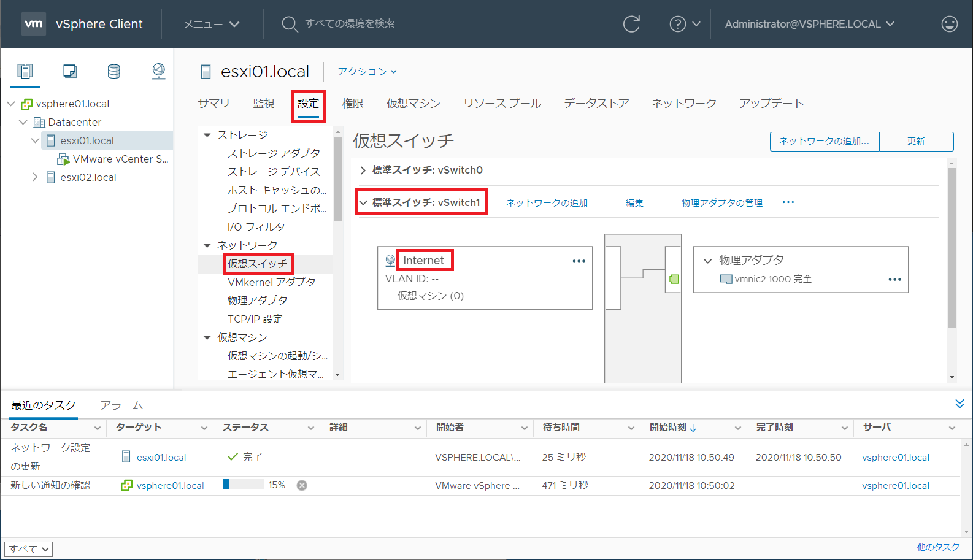The width and height of the screenshot is (973, 560).
Task: Select TCP/IP 設定 settings item
Action: click(255, 319)
